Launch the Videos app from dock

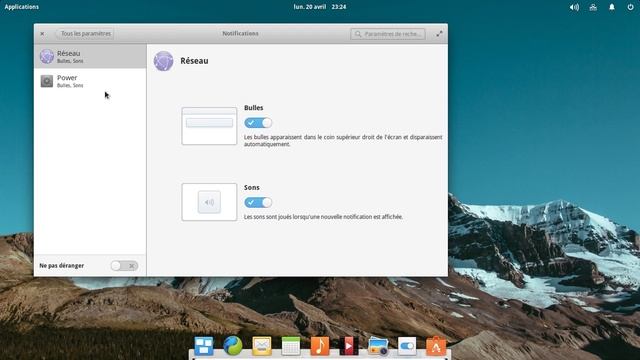click(349, 346)
